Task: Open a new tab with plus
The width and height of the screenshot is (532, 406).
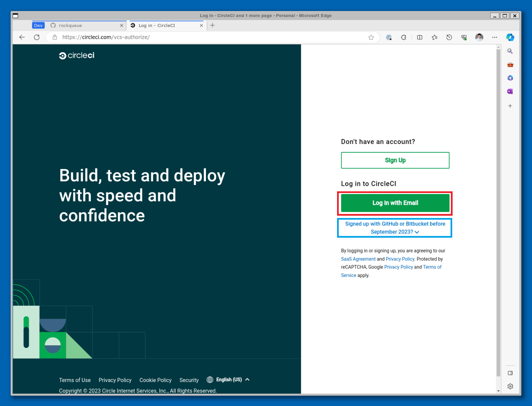Action: (x=212, y=25)
